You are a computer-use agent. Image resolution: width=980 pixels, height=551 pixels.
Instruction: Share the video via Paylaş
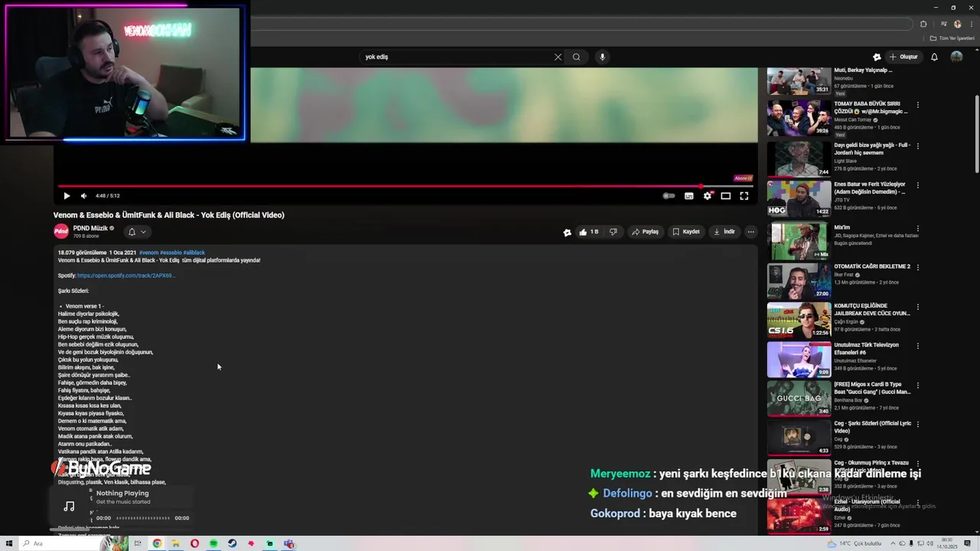pyautogui.click(x=645, y=232)
